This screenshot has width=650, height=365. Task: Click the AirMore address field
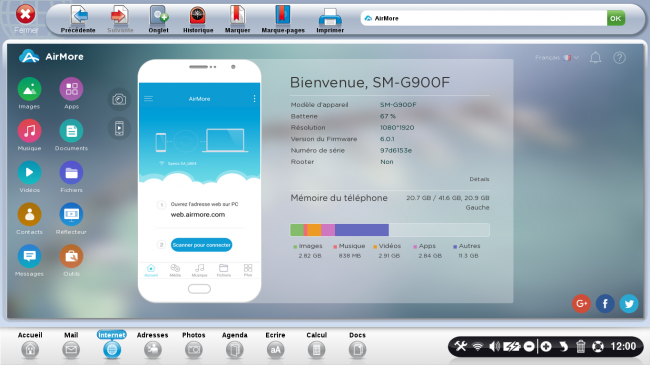pos(483,18)
